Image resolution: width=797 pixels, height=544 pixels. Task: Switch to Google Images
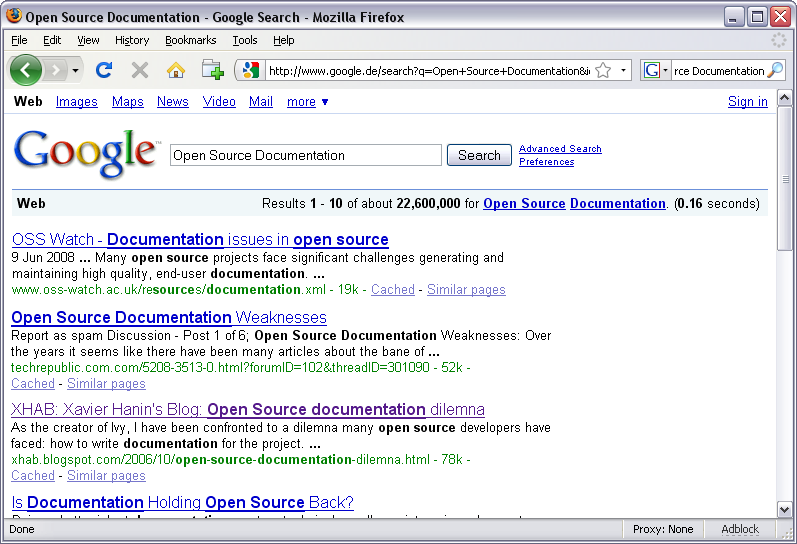[76, 102]
